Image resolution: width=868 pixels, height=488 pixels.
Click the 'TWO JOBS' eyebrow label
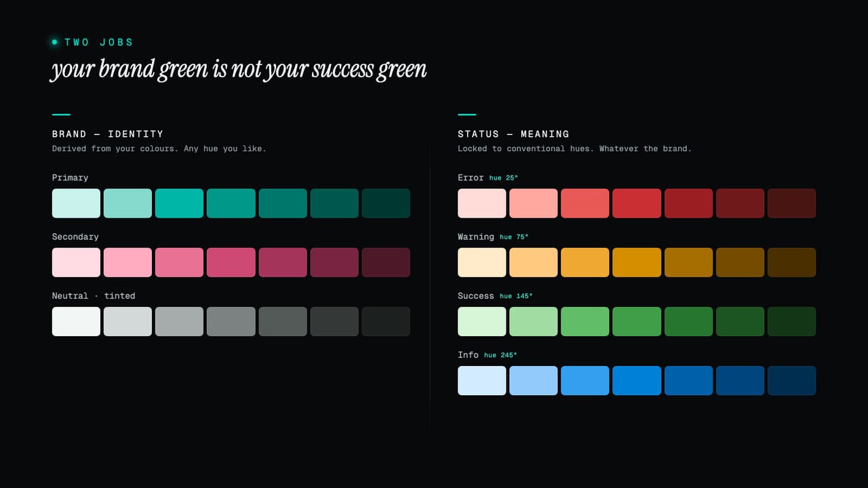tap(99, 42)
